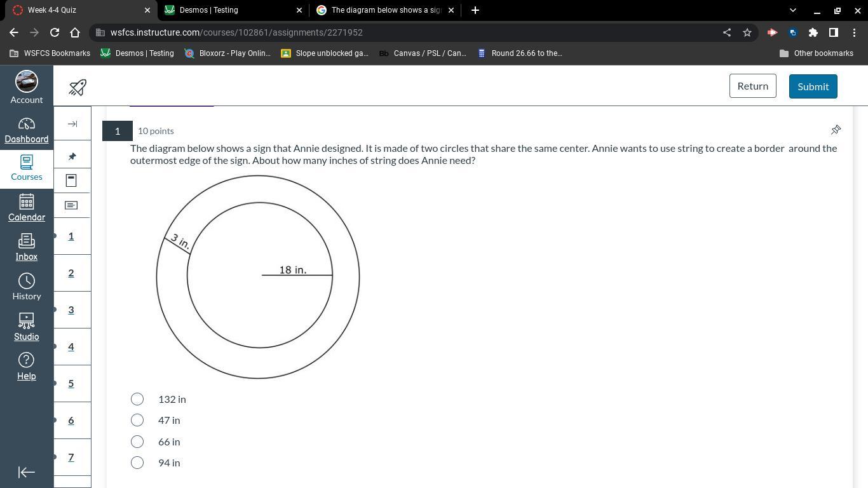Open the Calendar

27,208
